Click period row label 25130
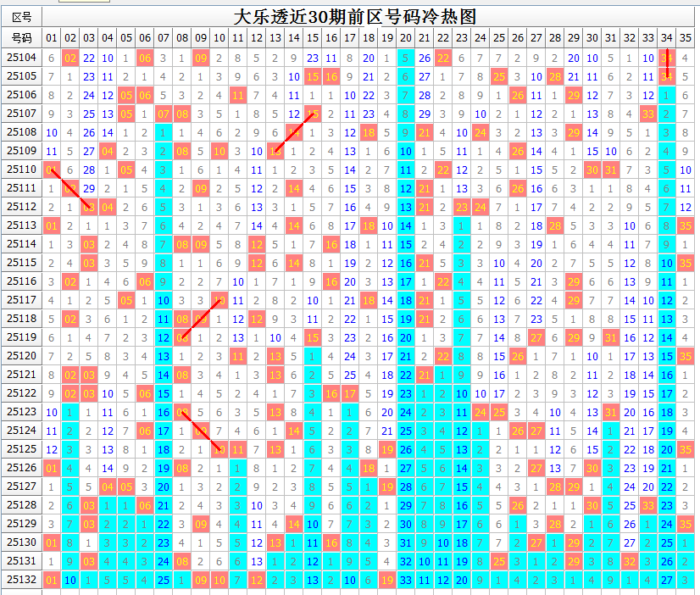700x595 pixels. [21, 542]
